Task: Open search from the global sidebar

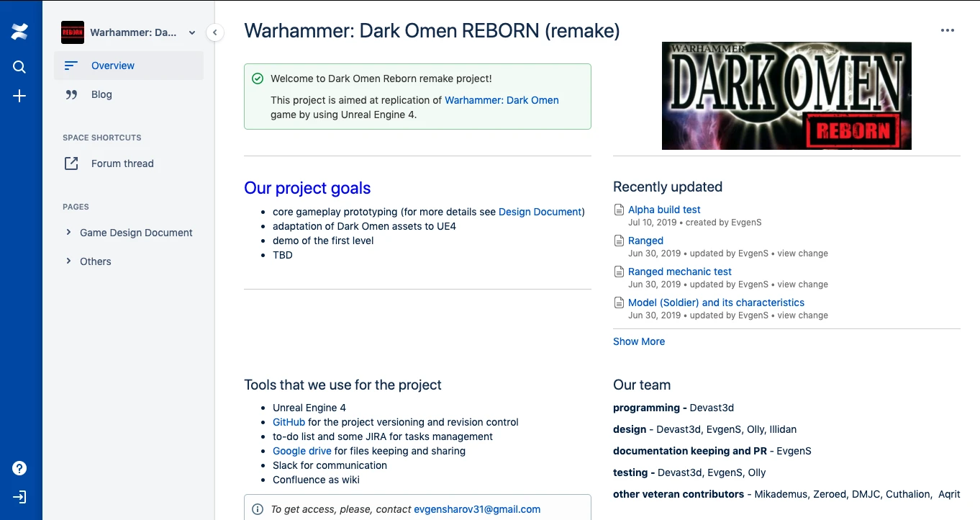Action: pyautogui.click(x=19, y=67)
